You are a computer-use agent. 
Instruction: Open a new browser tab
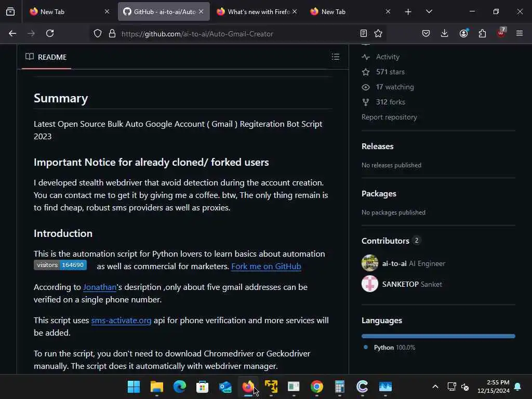click(408, 12)
